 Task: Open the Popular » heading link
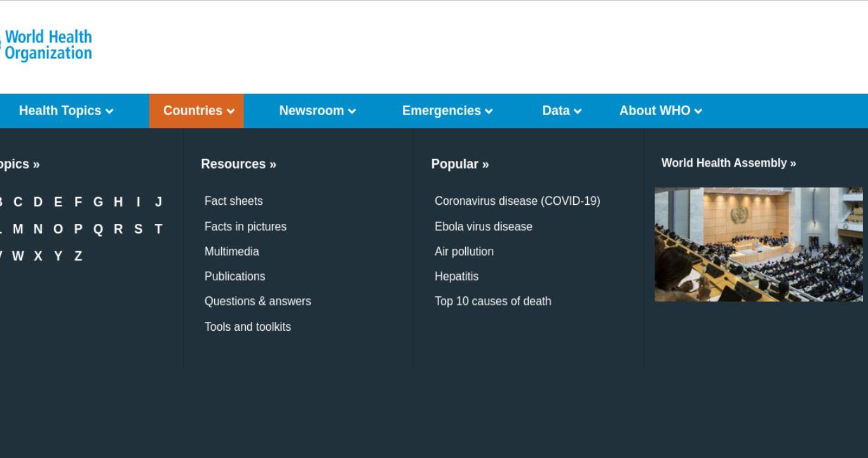[x=460, y=164]
